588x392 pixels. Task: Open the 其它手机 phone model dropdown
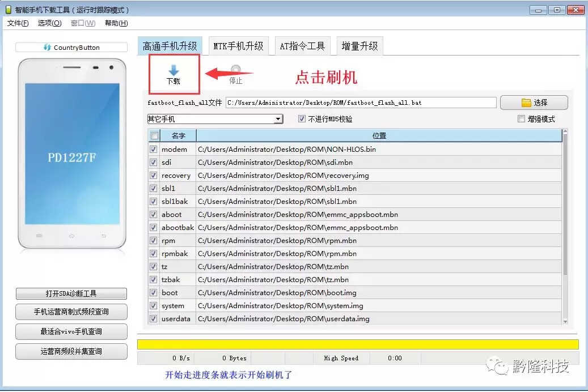pos(215,119)
